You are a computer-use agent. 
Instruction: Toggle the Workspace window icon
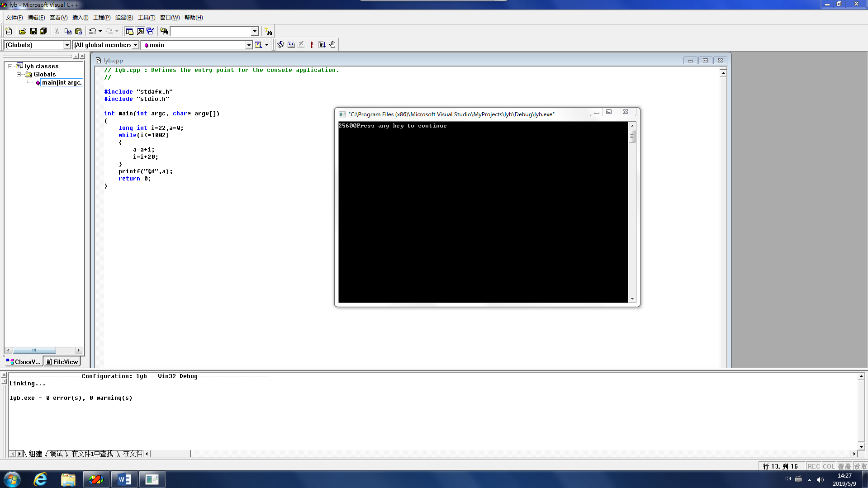click(130, 31)
